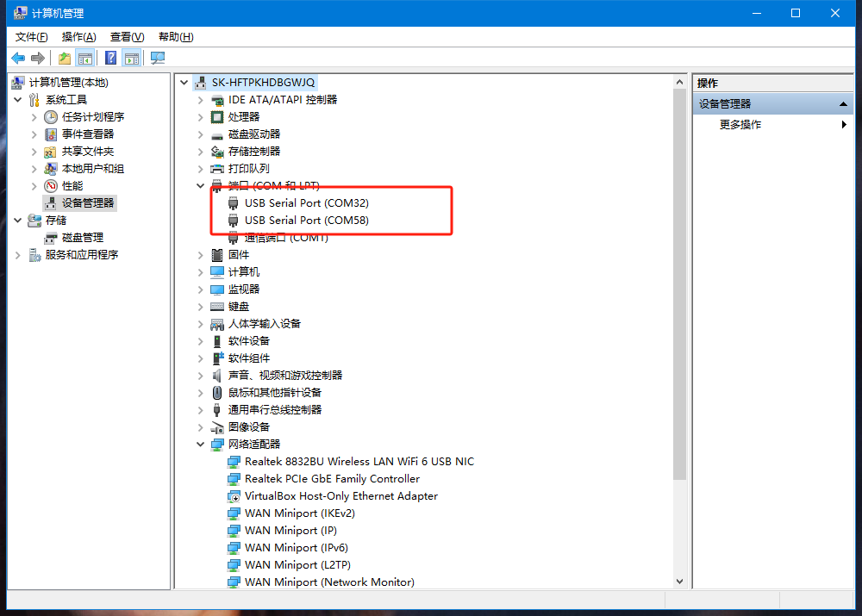This screenshot has width=862, height=616.
Task: Select VirtualBox Host-Only Ethernet Adapter
Action: pyautogui.click(x=340, y=496)
